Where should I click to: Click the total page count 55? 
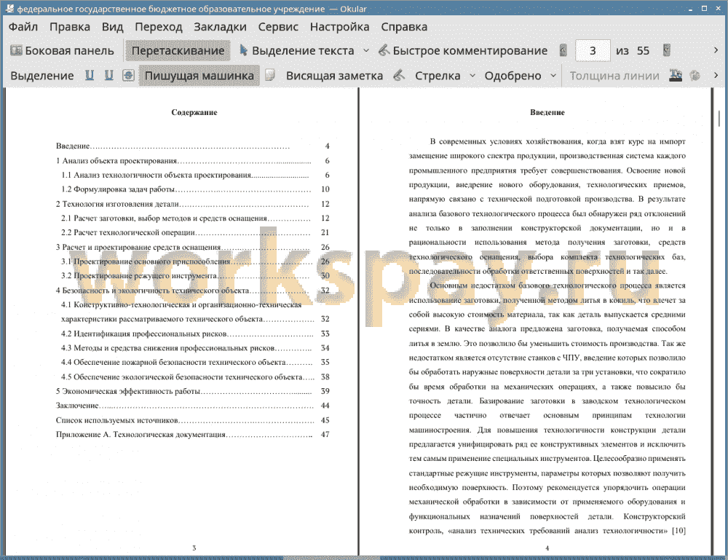coord(643,51)
